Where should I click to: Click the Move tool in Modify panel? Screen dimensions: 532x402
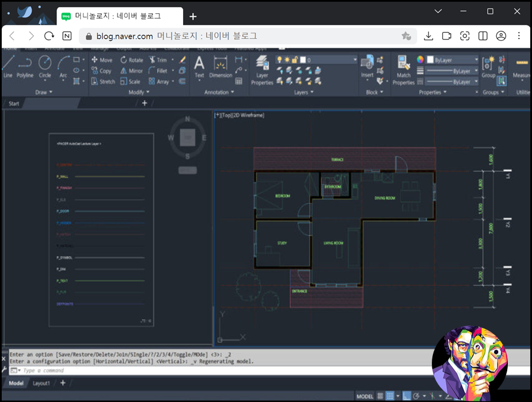pyautogui.click(x=102, y=60)
